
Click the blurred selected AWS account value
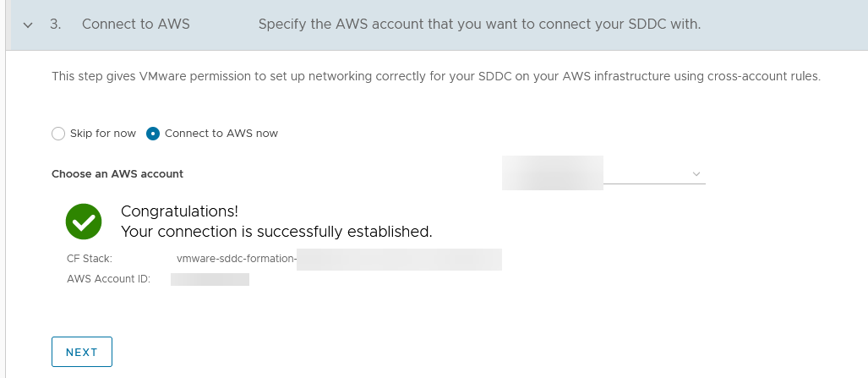[553, 173]
